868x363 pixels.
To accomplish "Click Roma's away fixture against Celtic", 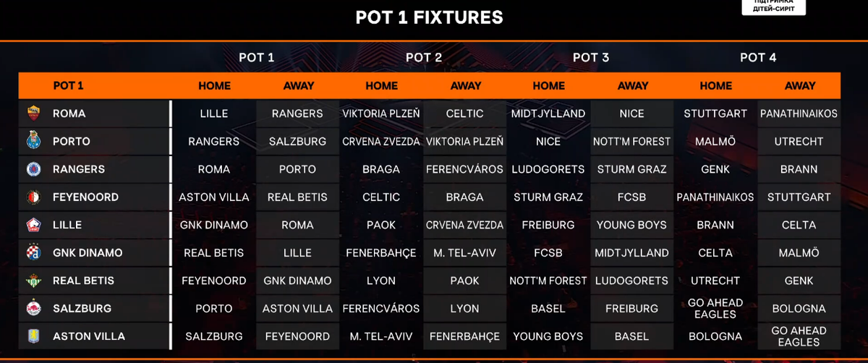I will [x=465, y=114].
